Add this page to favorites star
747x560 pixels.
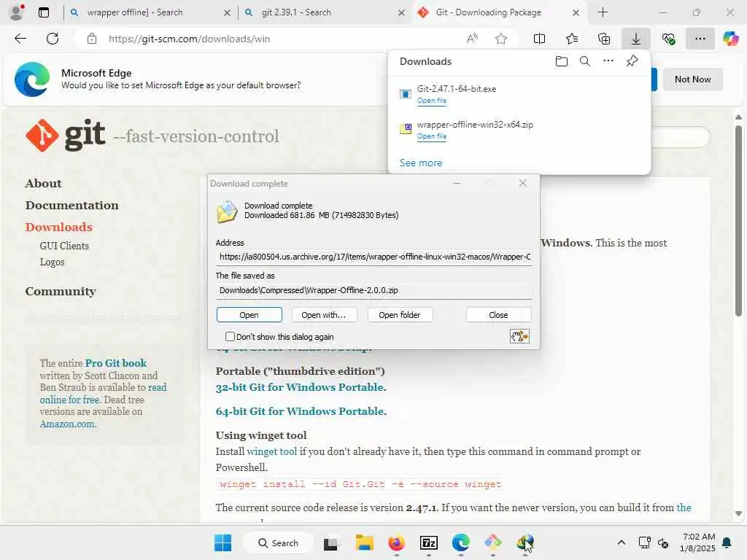pyautogui.click(x=500, y=39)
